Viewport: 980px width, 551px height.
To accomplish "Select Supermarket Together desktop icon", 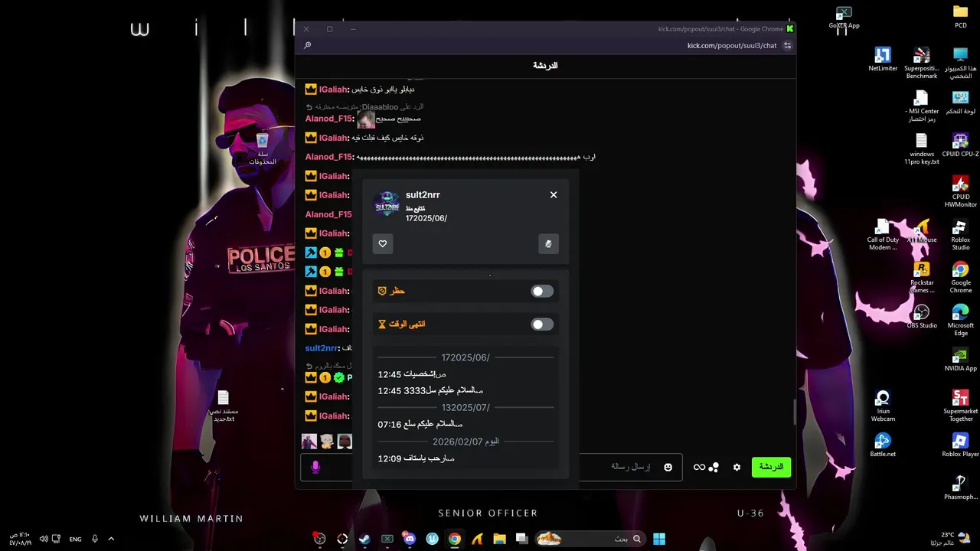I will click(961, 406).
